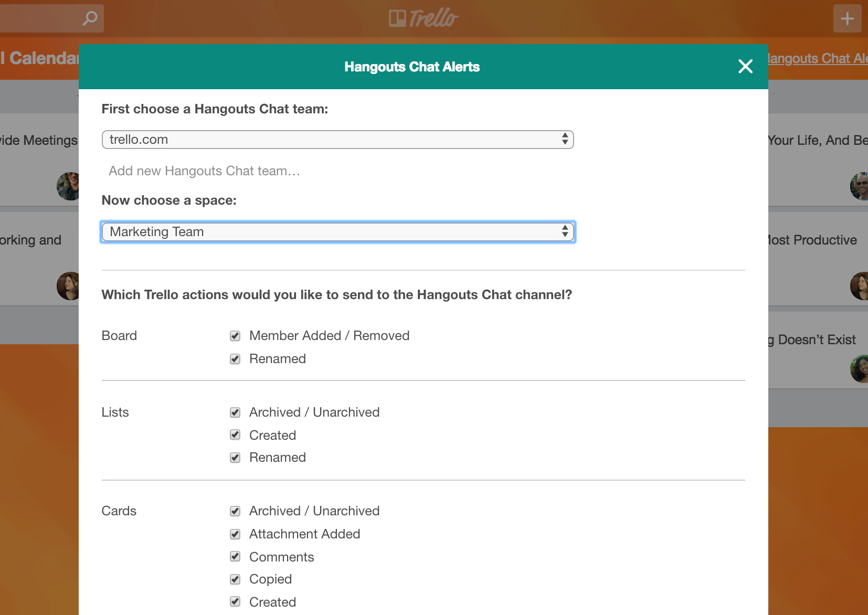Focus the board search input field
Image resolution: width=868 pixels, height=615 pixels.
click(x=51, y=18)
